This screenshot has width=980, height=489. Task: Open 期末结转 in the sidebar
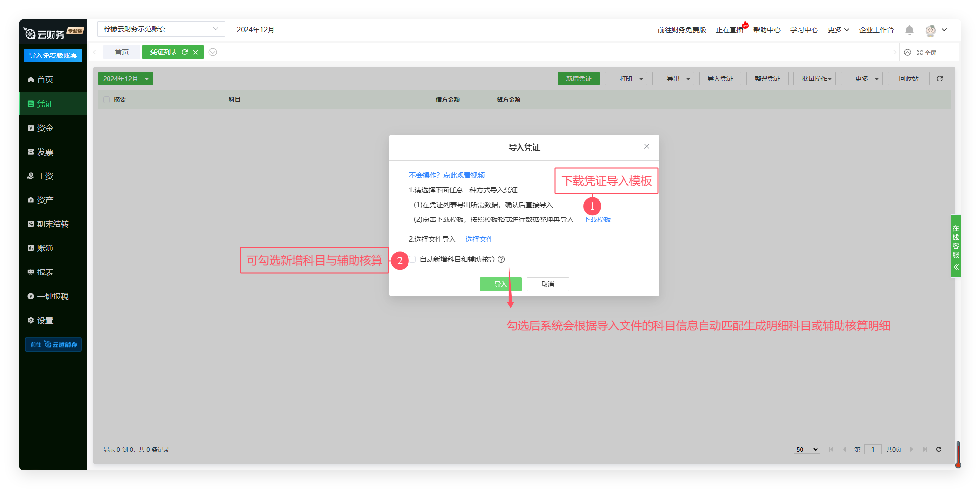(53, 224)
